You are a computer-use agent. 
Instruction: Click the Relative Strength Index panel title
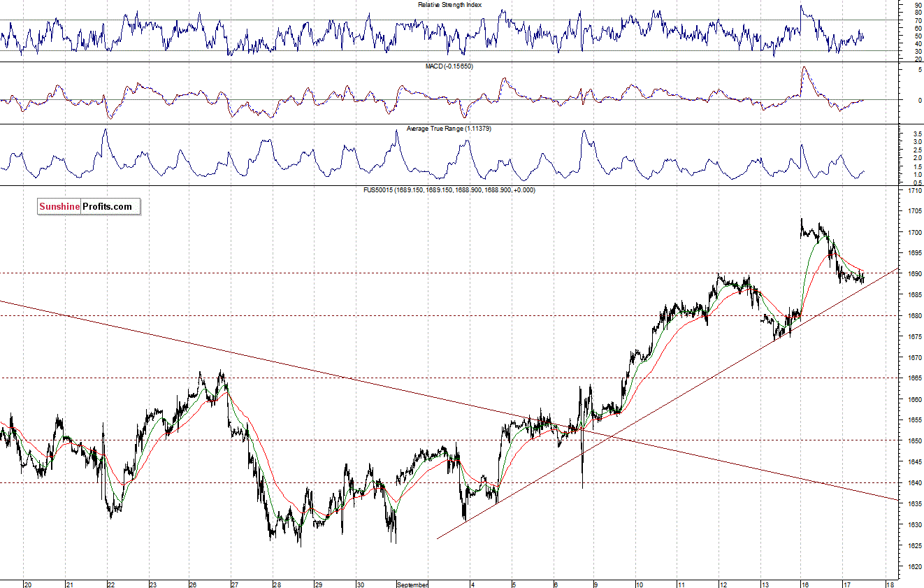pos(449,5)
